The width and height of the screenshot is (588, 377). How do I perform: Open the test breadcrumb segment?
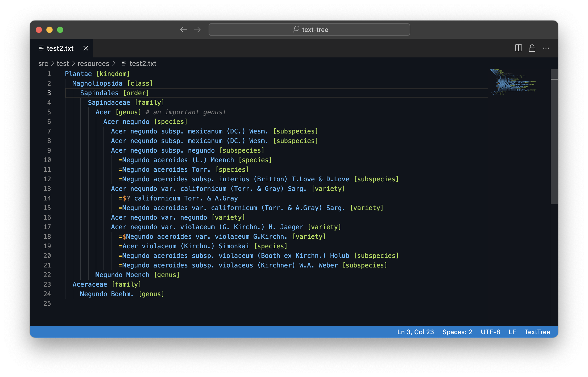[63, 64]
